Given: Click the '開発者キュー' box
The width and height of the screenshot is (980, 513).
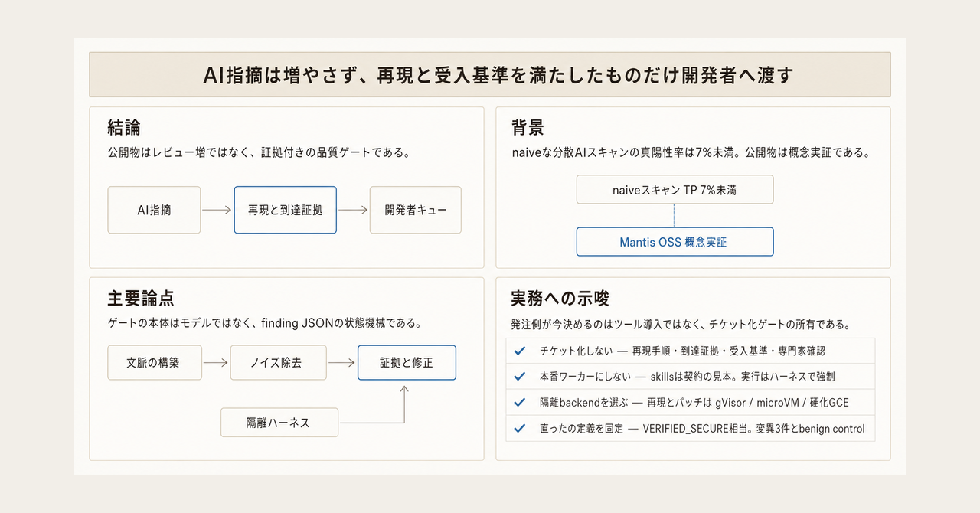Looking at the screenshot, I should tap(415, 210).
